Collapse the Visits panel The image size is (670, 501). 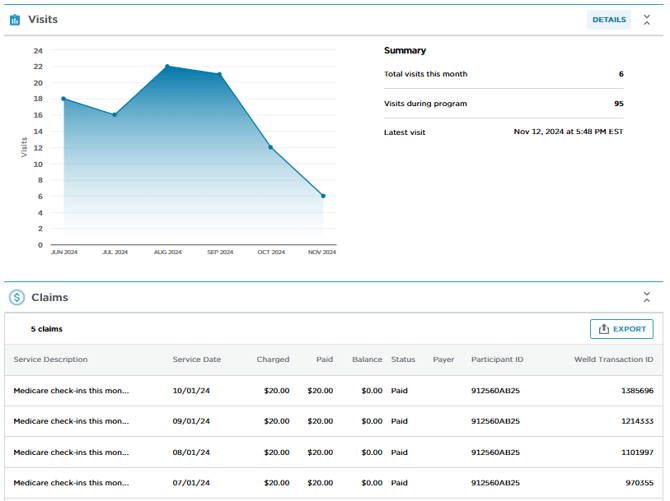647,19
